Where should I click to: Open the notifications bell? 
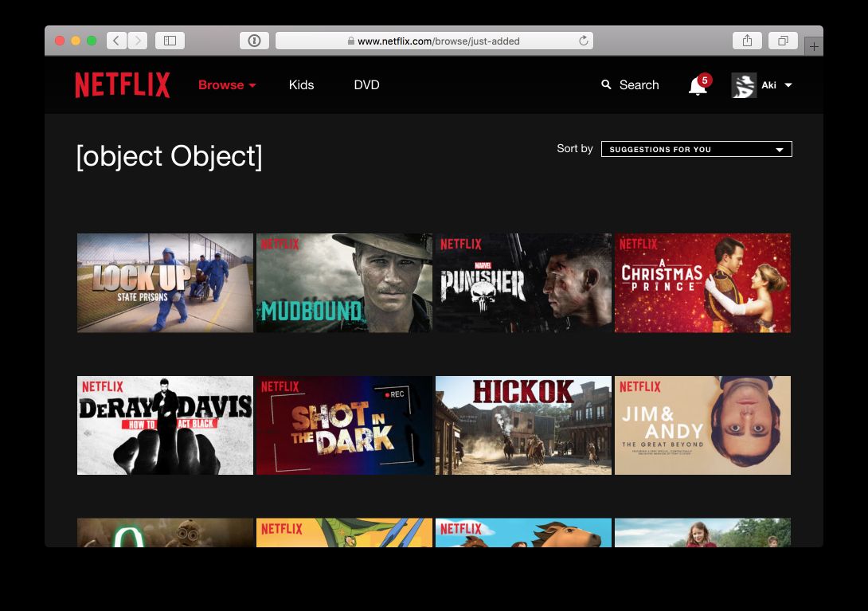click(697, 86)
